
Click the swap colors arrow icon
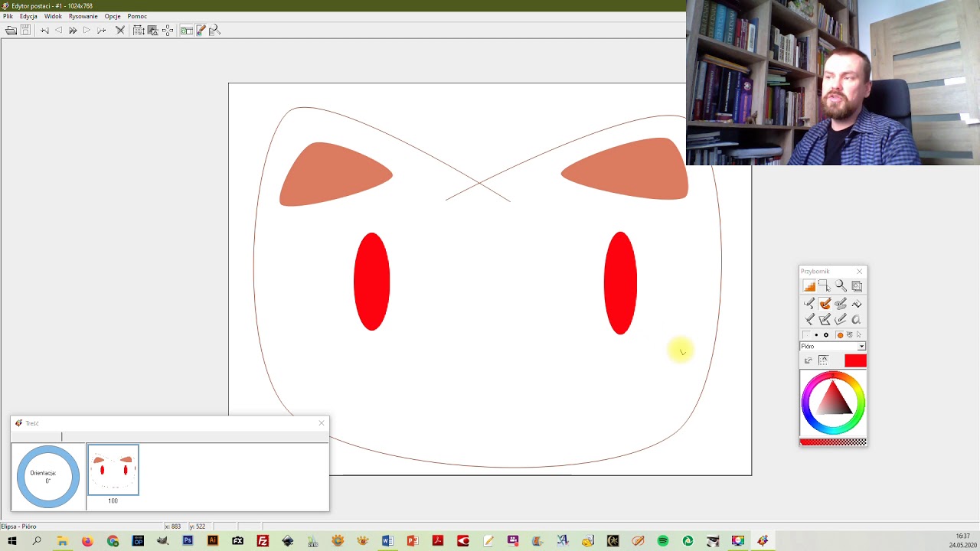(x=808, y=360)
